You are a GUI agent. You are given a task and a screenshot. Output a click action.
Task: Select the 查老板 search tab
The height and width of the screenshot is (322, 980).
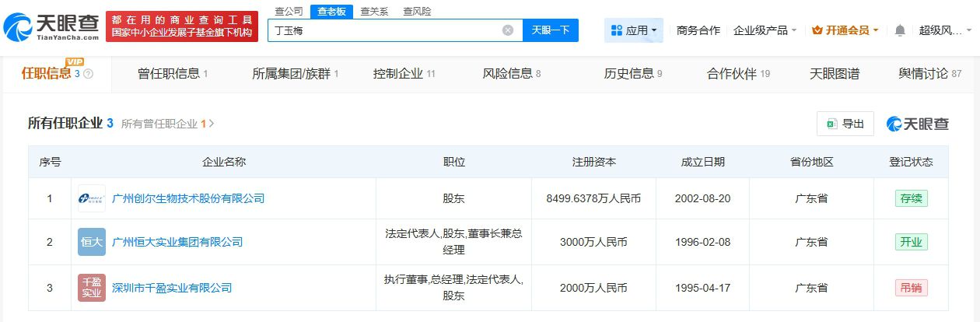pos(331,12)
